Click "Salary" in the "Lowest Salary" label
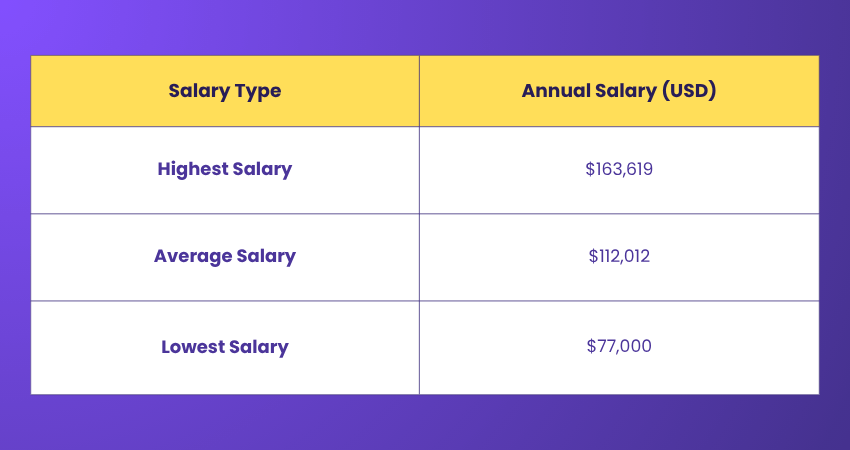The height and width of the screenshot is (450, 850). click(x=256, y=347)
